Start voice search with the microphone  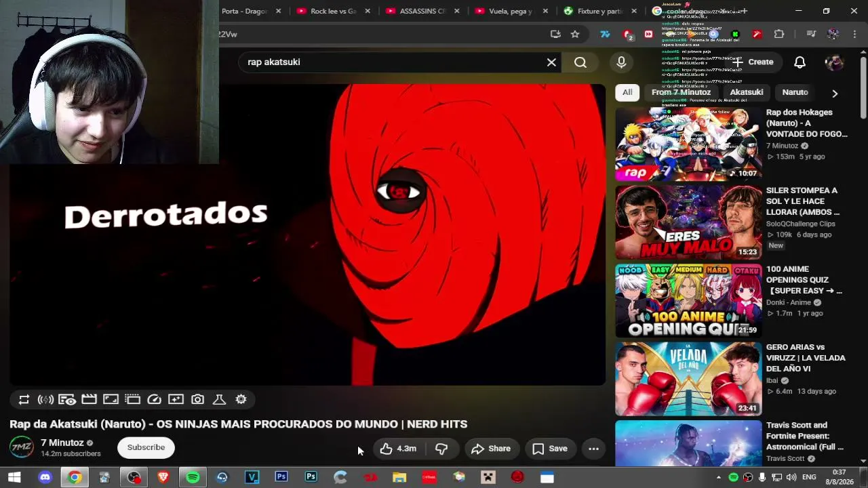(621, 62)
